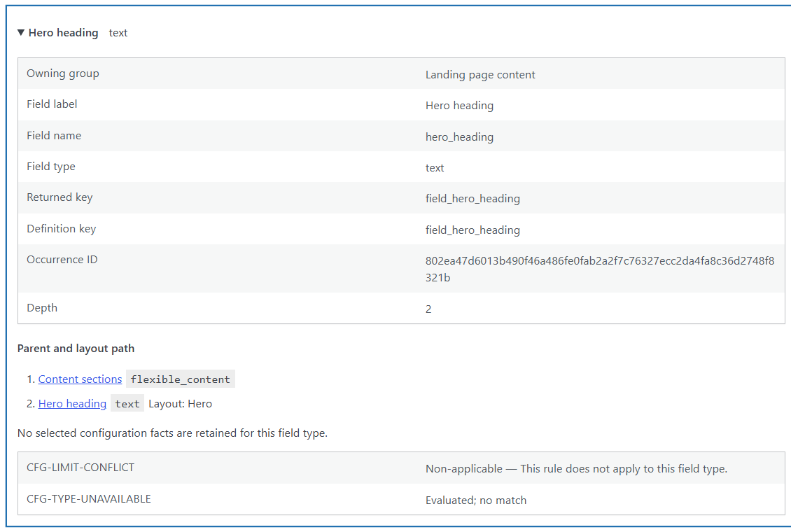Screen dimensions: 791x532
Task: Open the Content sections link
Action: pyautogui.click(x=80, y=379)
